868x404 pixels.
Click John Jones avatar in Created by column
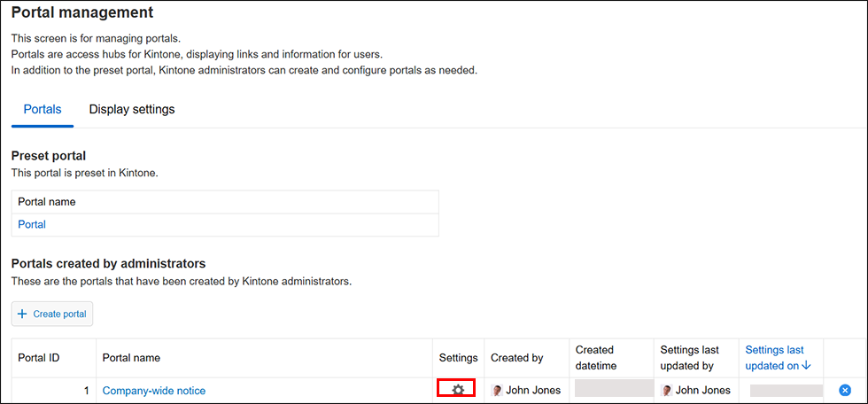click(497, 391)
